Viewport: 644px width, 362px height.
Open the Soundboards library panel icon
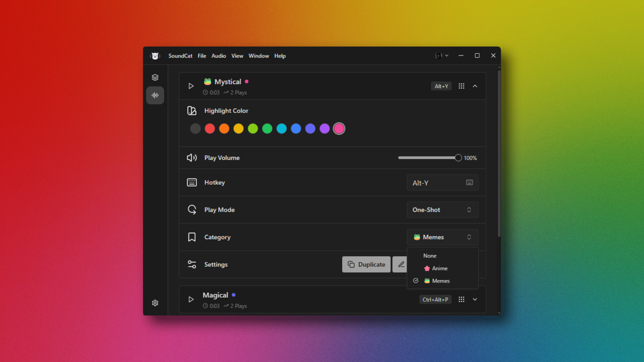pyautogui.click(x=155, y=77)
